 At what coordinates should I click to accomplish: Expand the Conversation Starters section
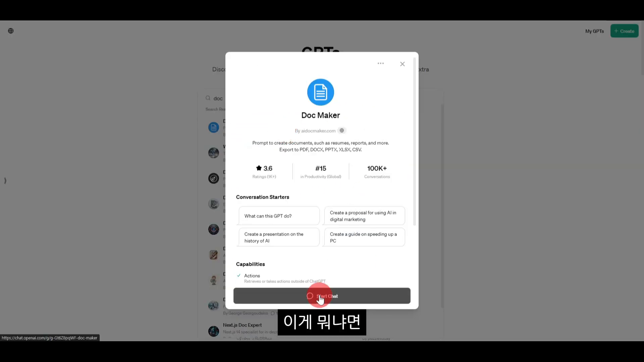pyautogui.click(x=263, y=197)
